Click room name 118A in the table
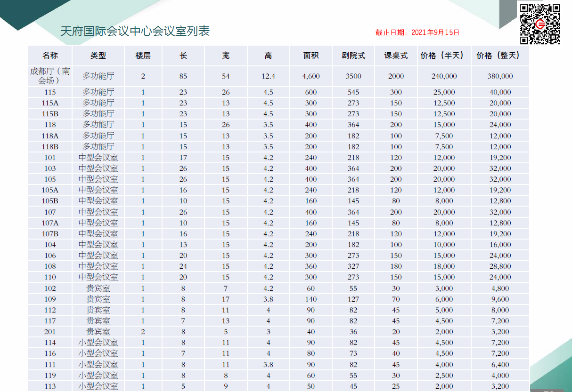Viewport: 572px width, 392px height. point(50,136)
